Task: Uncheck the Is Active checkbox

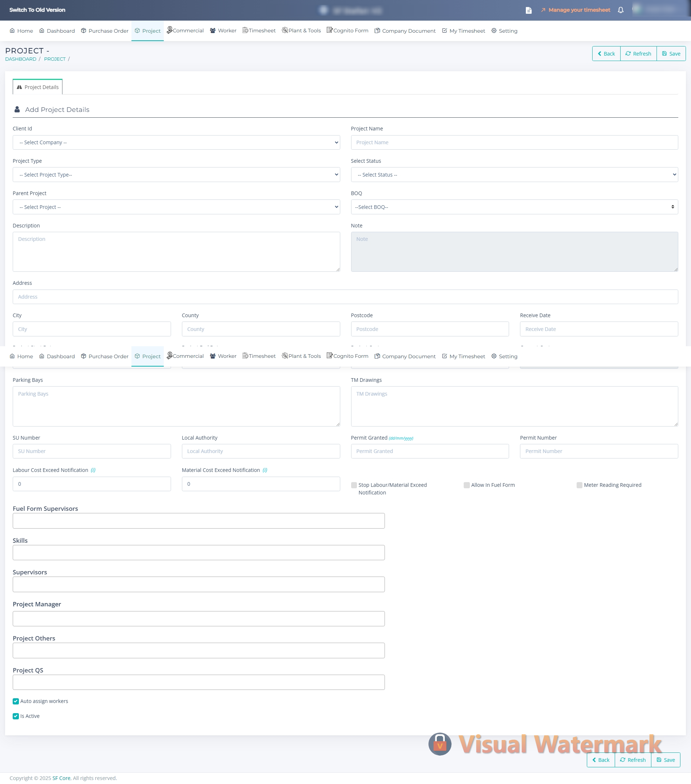Action: point(16,716)
